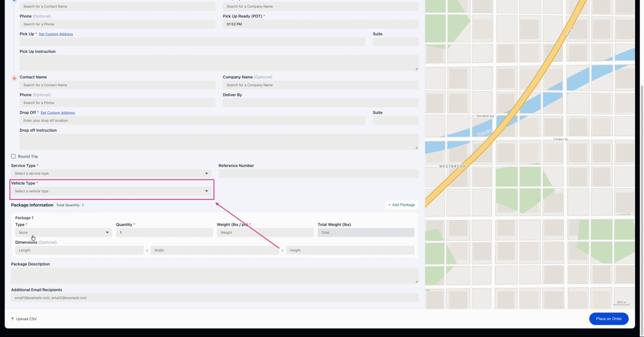Click the Upload CSV upload icon

12,319
